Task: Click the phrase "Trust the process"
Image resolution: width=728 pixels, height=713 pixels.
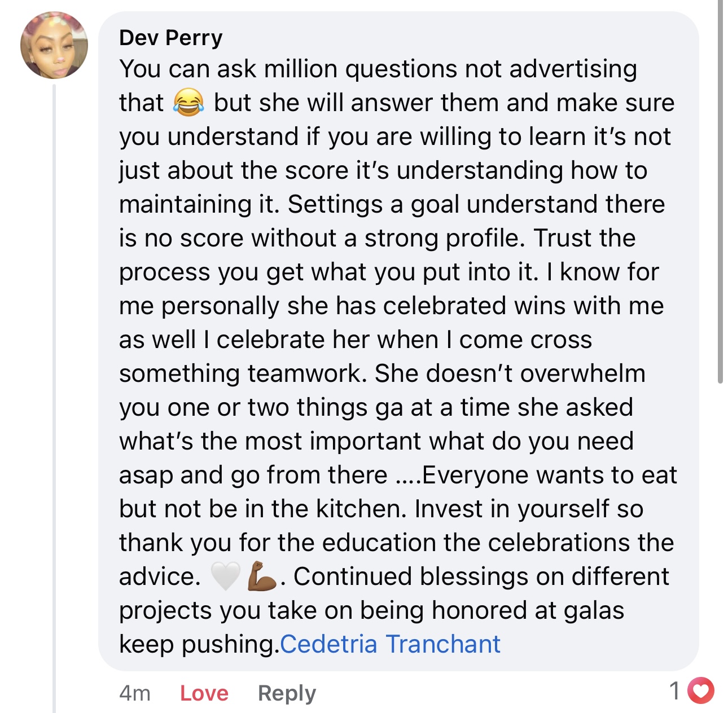Action: coord(585,239)
